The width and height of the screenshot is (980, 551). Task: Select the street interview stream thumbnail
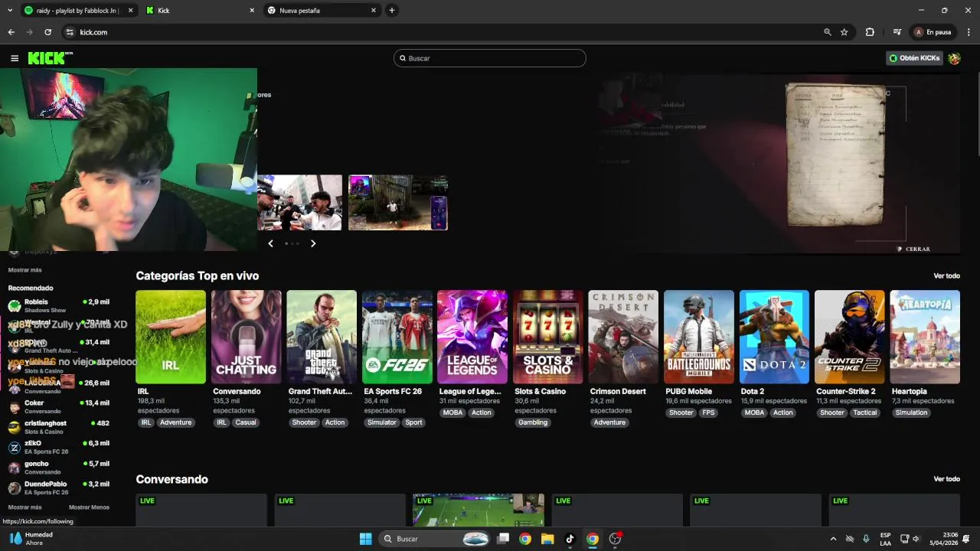point(299,203)
